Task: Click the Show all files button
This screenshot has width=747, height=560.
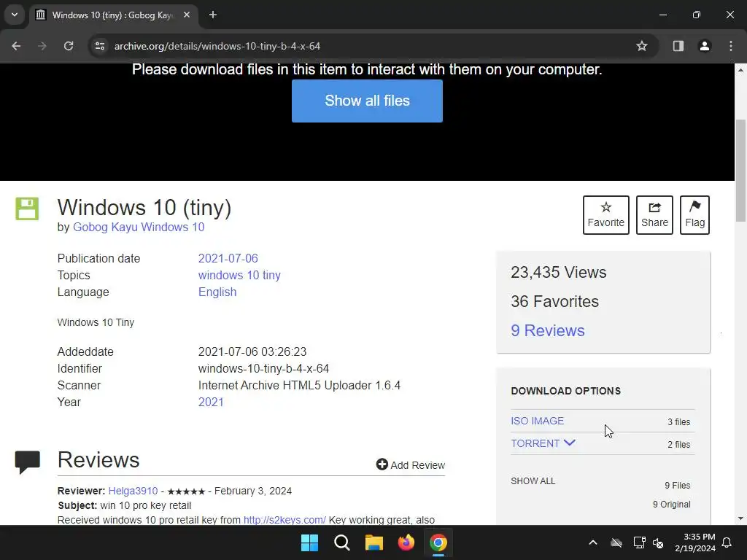Action: [x=367, y=101]
